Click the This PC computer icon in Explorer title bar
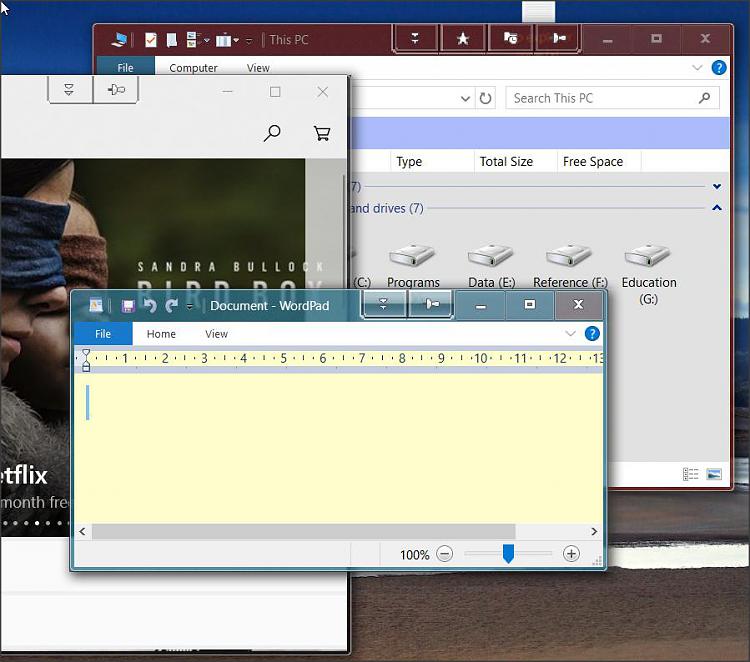The image size is (750, 662). pos(119,39)
